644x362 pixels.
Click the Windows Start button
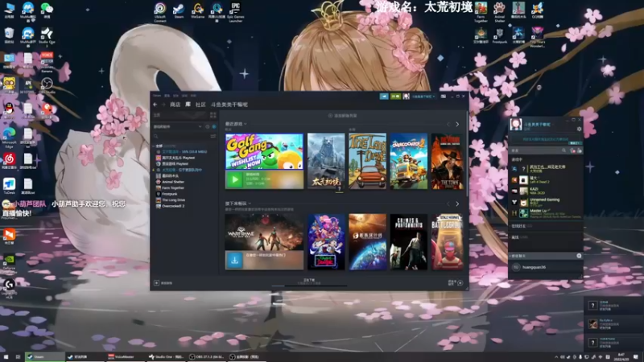tap(6, 356)
